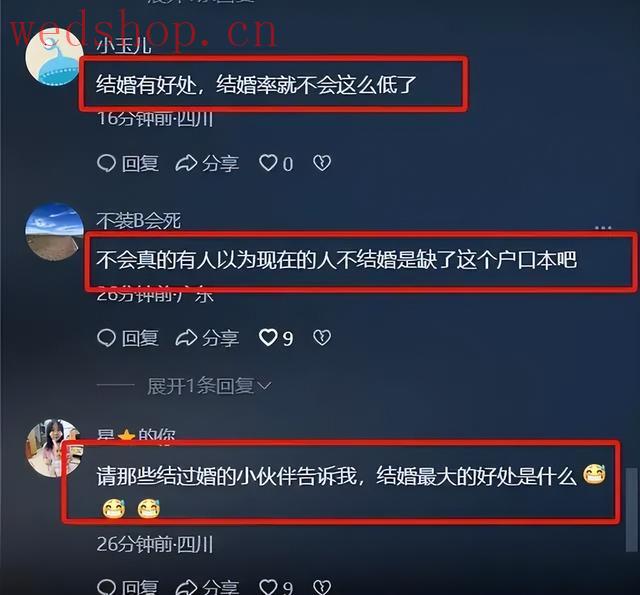Tap broken heart on bottom comment
The width and height of the screenshot is (640, 595).
tap(322, 587)
